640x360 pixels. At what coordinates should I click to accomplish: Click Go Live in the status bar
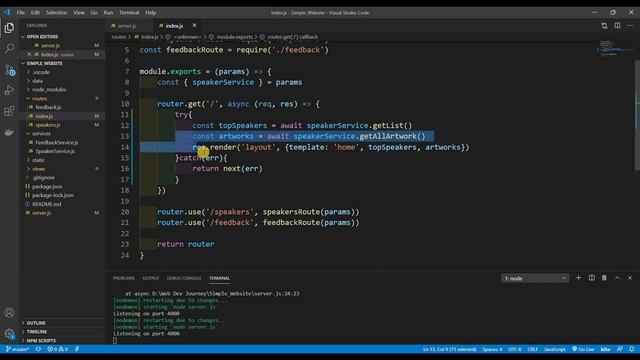click(x=583, y=349)
